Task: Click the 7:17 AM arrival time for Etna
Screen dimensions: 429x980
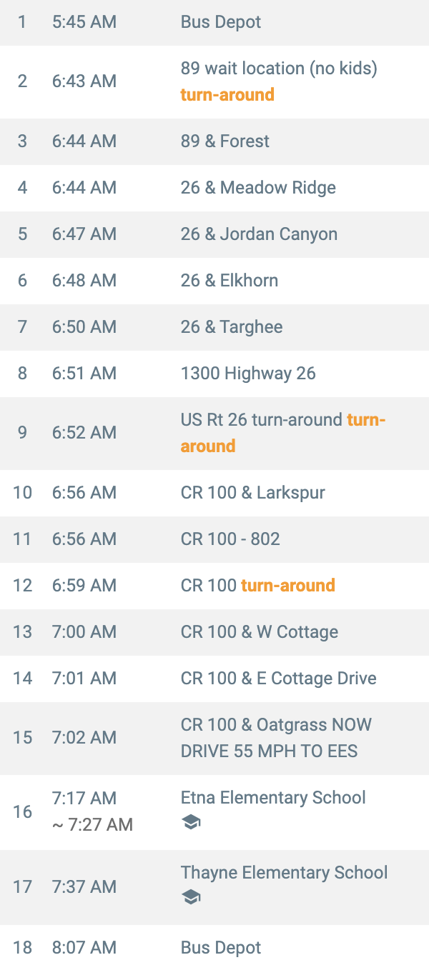Action: [x=84, y=799]
